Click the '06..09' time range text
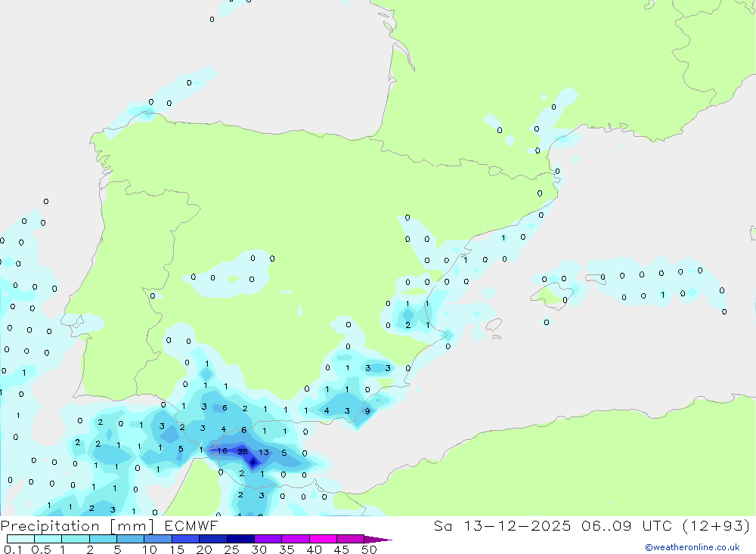Viewport: 756px width, 554px height. point(606,526)
